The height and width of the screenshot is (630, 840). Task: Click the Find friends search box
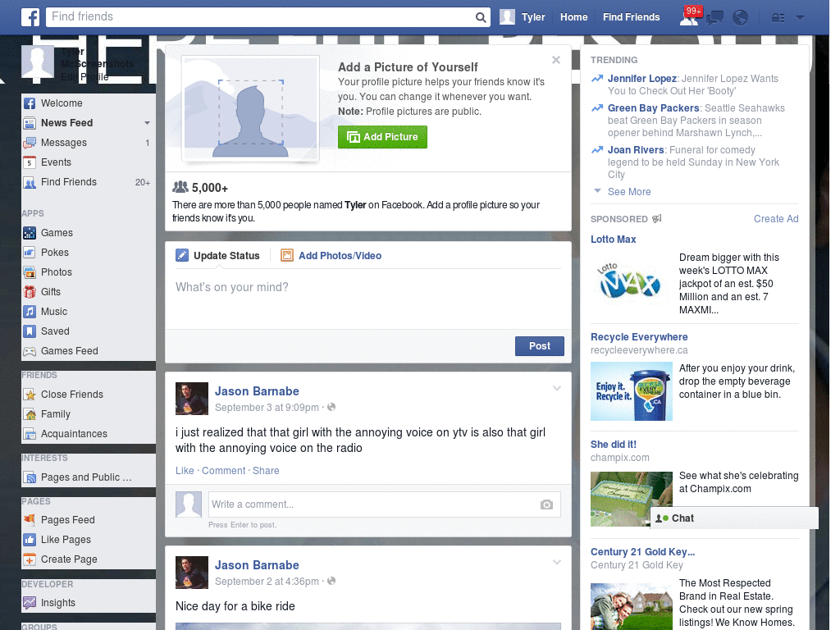(260, 17)
